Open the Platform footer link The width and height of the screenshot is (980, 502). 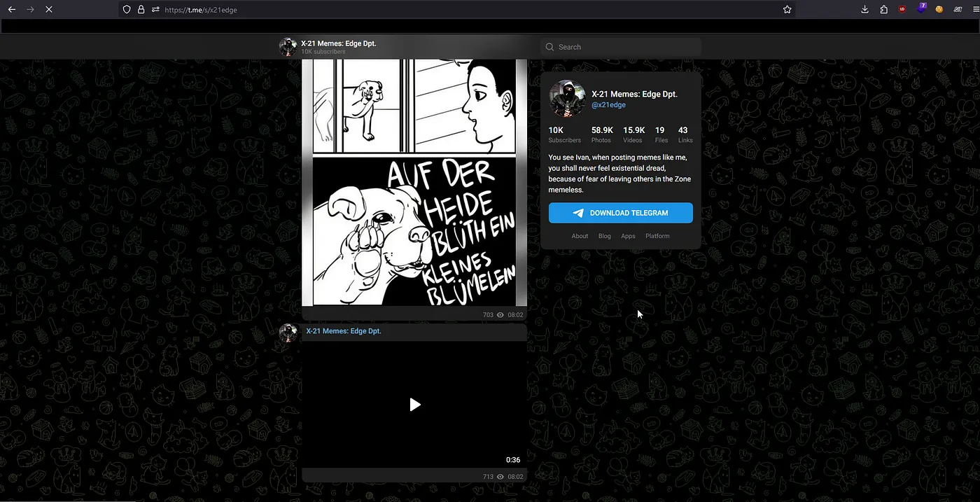coord(657,236)
